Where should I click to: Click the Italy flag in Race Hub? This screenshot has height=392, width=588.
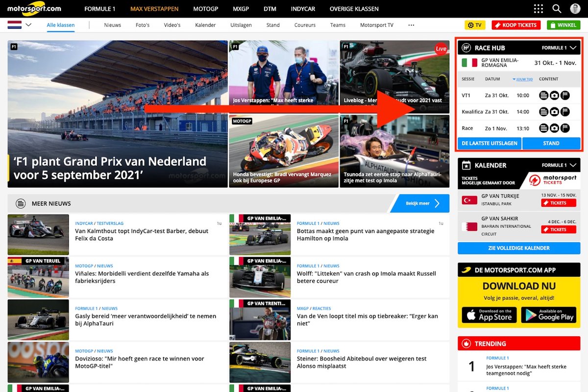(469, 62)
